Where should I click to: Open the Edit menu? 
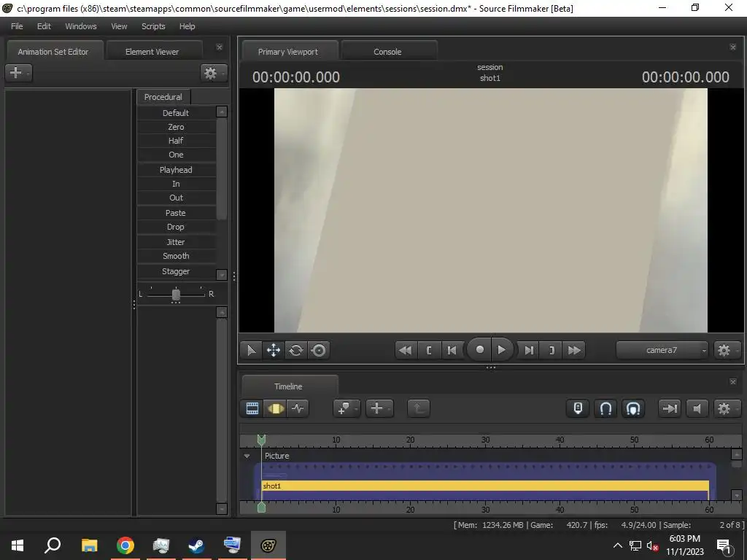(x=44, y=26)
